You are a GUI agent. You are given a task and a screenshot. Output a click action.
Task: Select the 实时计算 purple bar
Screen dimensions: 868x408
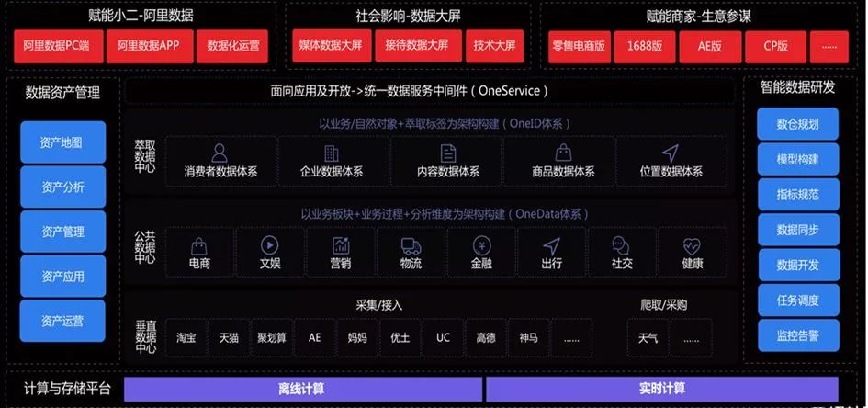tap(662, 390)
